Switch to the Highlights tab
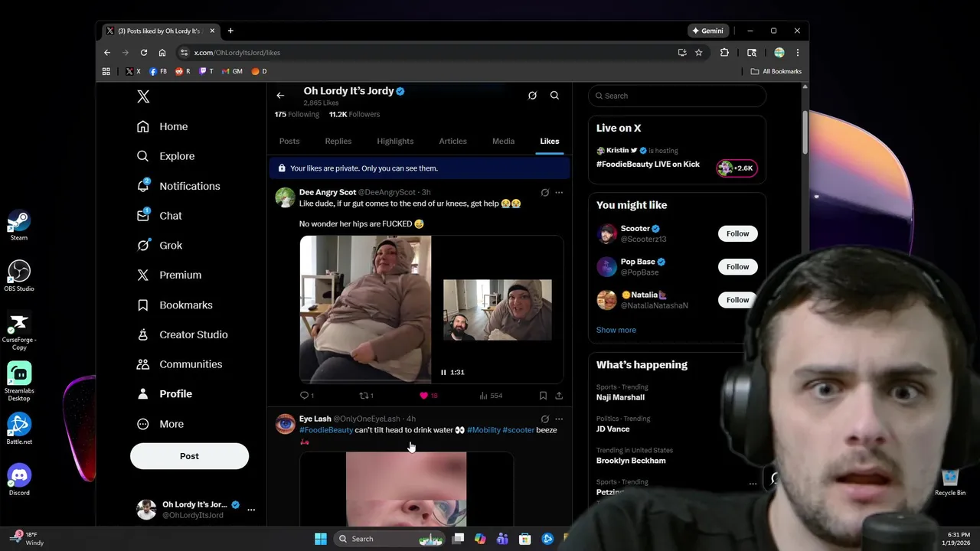Screen dimensions: 980x551 tap(395, 141)
